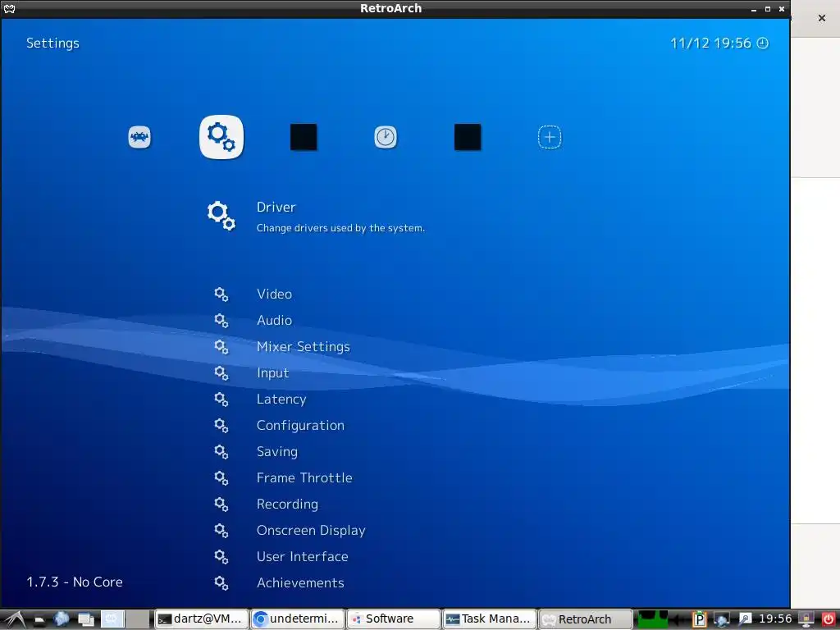Click the gear icon beside Video
The width and height of the screenshot is (840, 630).
pyautogui.click(x=221, y=294)
